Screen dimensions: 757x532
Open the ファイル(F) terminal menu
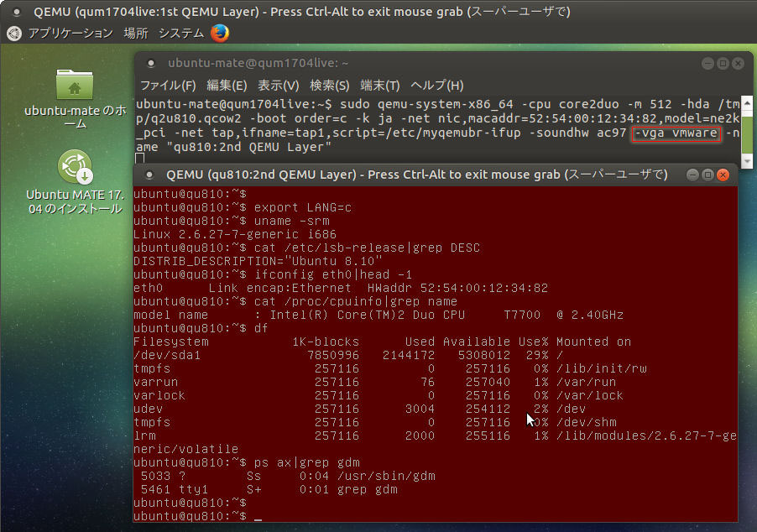pos(168,86)
